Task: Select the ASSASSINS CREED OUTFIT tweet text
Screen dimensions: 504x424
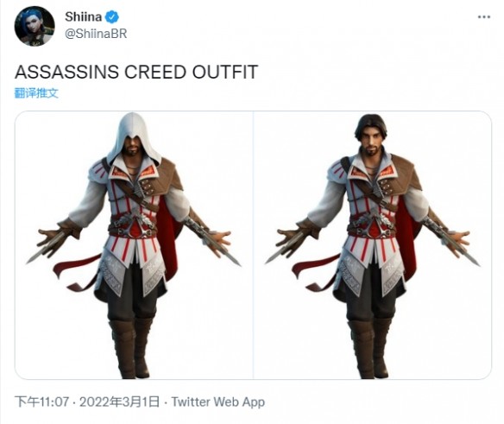Action: point(136,72)
